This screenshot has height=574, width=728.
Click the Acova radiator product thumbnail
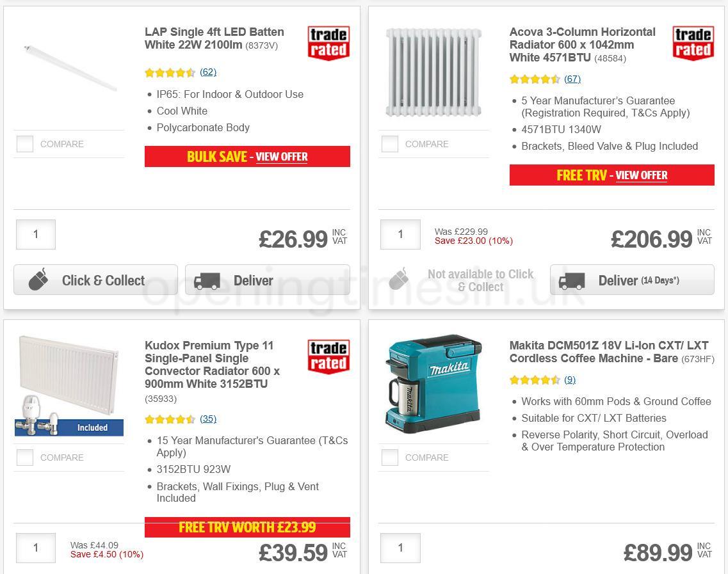click(x=433, y=72)
